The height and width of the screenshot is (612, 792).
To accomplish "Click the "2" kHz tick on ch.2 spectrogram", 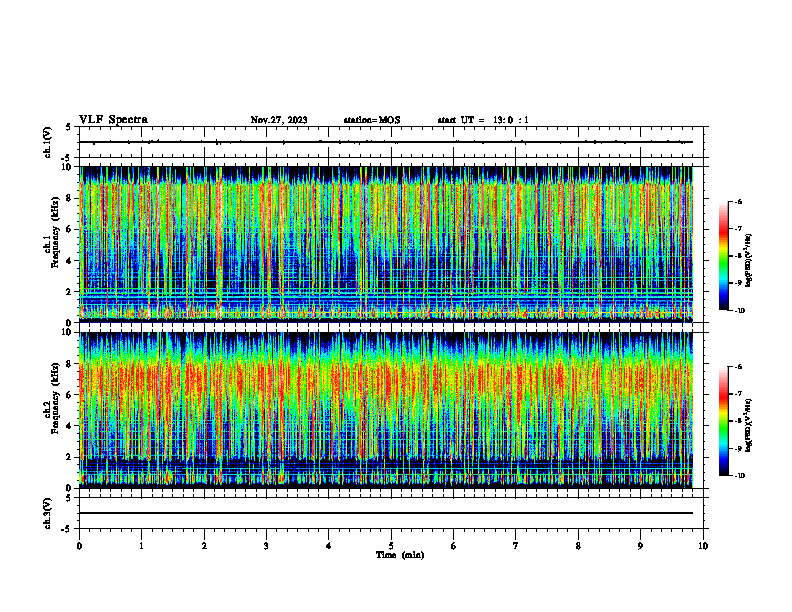I will pyautogui.click(x=70, y=457).
